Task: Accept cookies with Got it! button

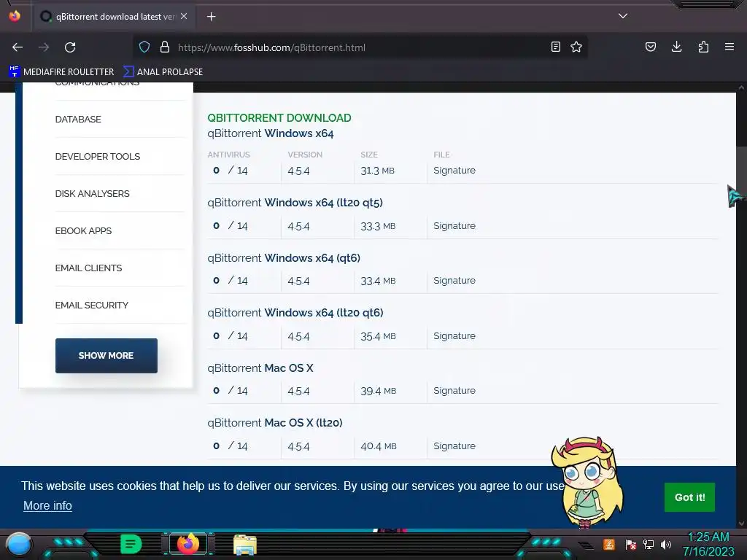Action: pos(689,497)
